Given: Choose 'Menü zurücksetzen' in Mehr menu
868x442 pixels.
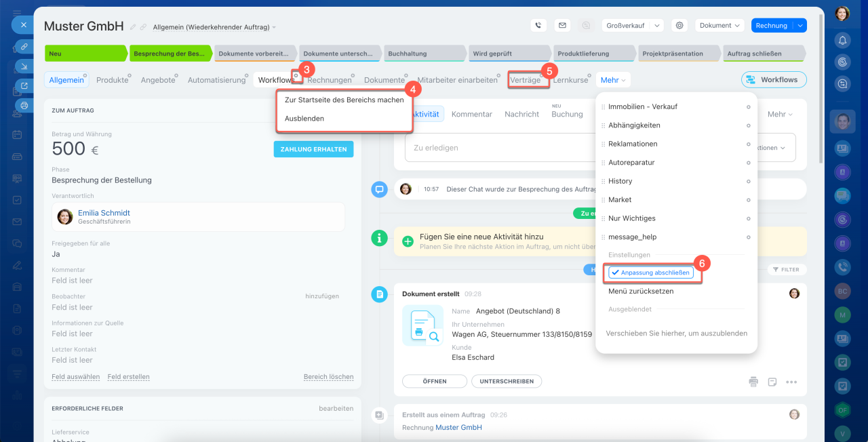Looking at the screenshot, I should (x=641, y=291).
